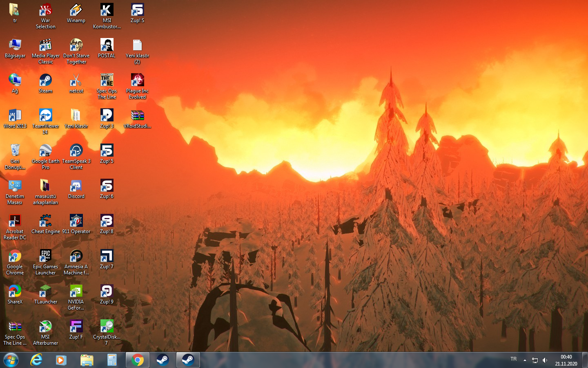Screen dimensions: 588x368
Task: Open the volume speaker tray icon
Action: 545,360
